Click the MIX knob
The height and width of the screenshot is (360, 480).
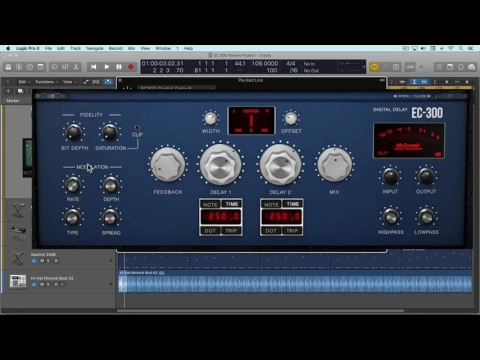coord(334,164)
